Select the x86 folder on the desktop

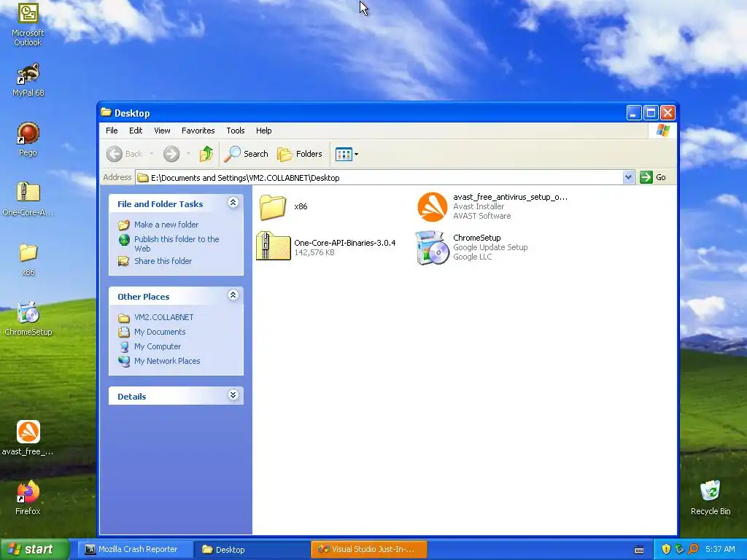click(28, 260)
